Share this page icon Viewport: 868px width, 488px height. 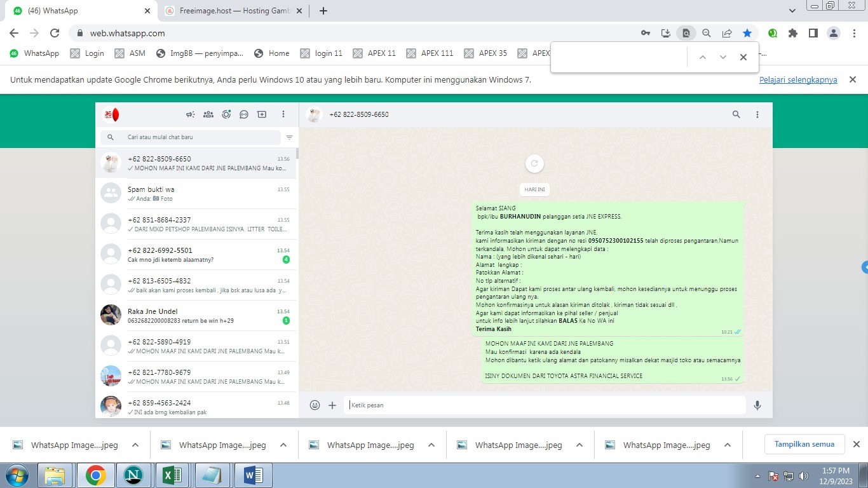(727, 33)
